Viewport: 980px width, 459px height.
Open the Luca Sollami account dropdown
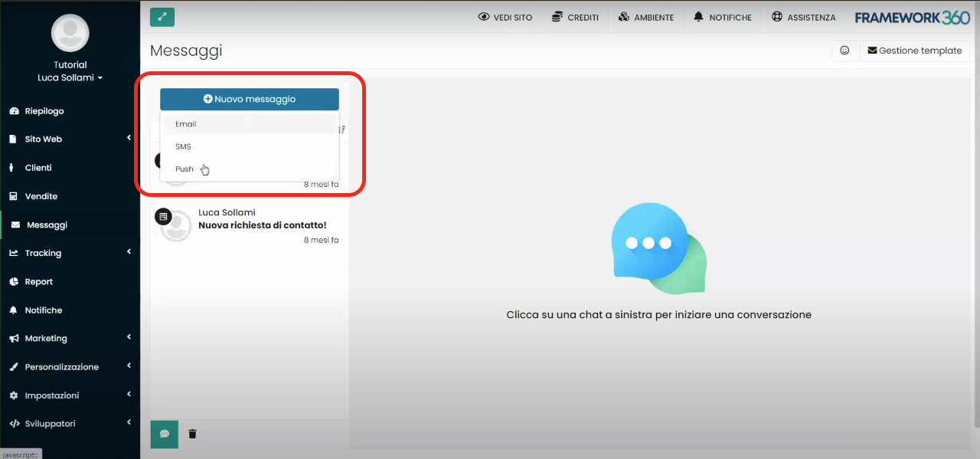(70, 77)
